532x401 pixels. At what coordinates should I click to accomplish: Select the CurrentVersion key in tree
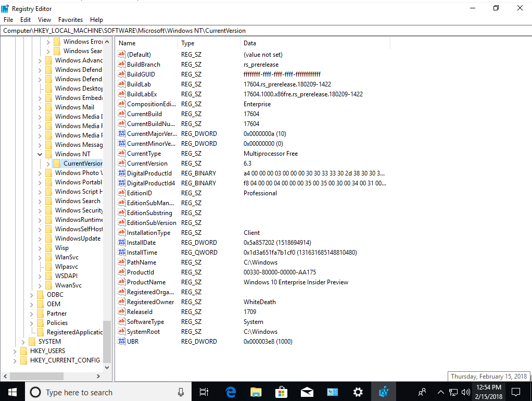(83, 164)
